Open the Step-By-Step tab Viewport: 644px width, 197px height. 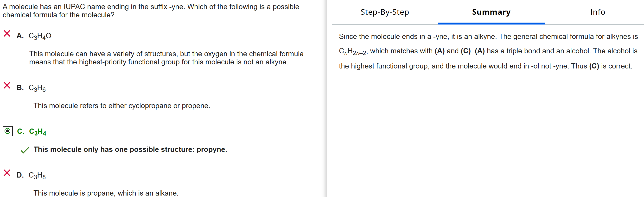[384, 12]
